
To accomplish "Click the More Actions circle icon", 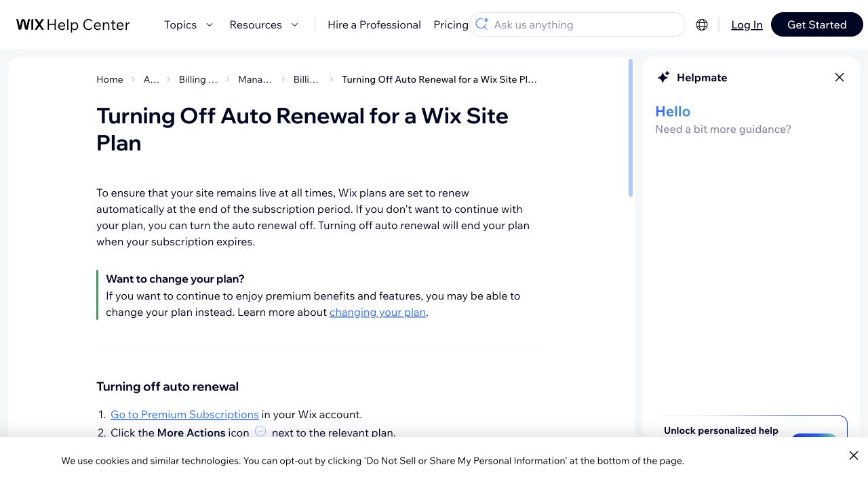I will (260, 431).
